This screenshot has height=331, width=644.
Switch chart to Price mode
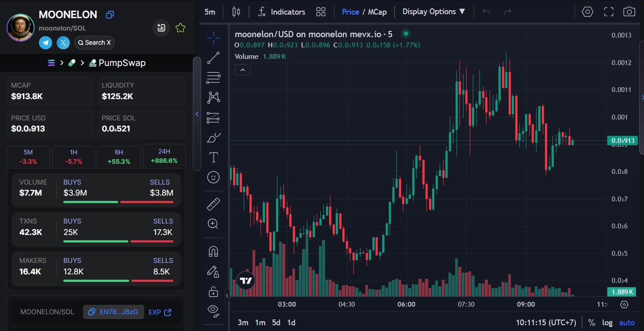click(x=350, y=12)
